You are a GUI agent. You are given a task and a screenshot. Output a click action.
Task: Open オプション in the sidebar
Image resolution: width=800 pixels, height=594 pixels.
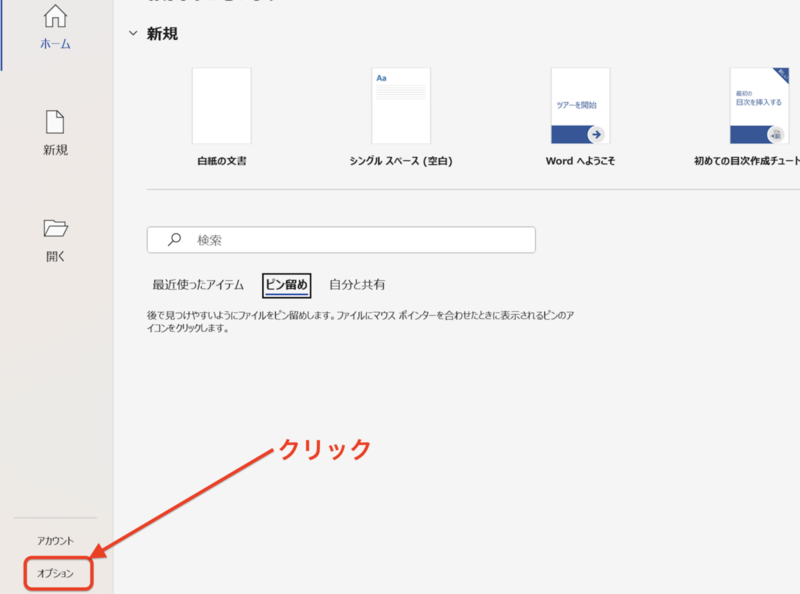[x=55, y=574]
